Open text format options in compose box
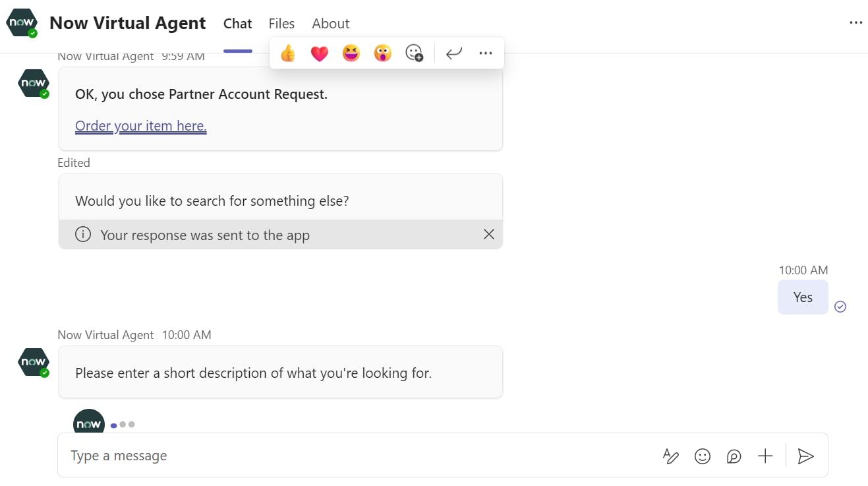The width and height of the screenshot is (868, 486). [670, 456]
